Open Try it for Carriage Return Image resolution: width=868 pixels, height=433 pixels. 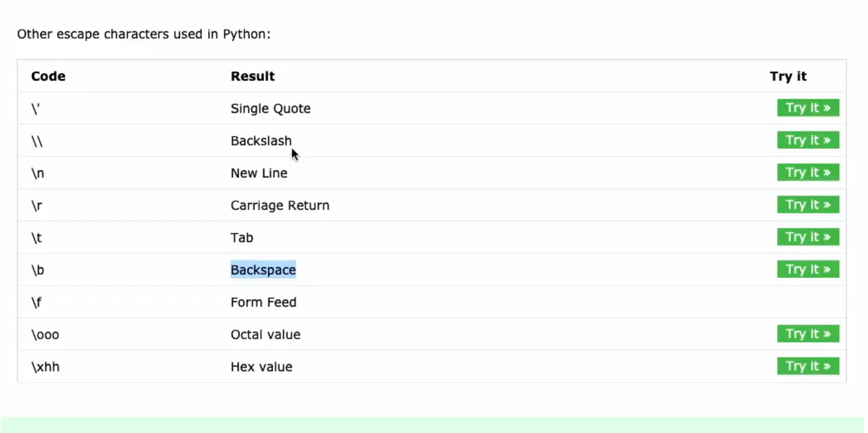(808, 204)
